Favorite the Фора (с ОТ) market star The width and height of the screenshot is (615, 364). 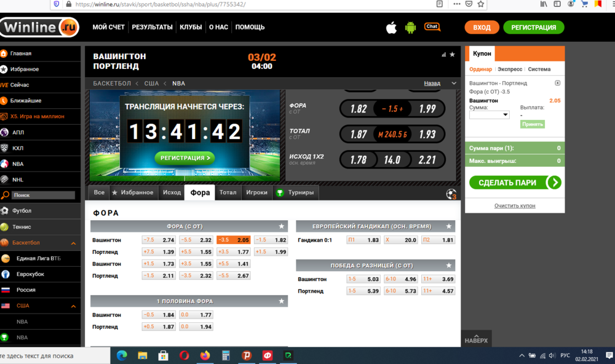(281, 226)
